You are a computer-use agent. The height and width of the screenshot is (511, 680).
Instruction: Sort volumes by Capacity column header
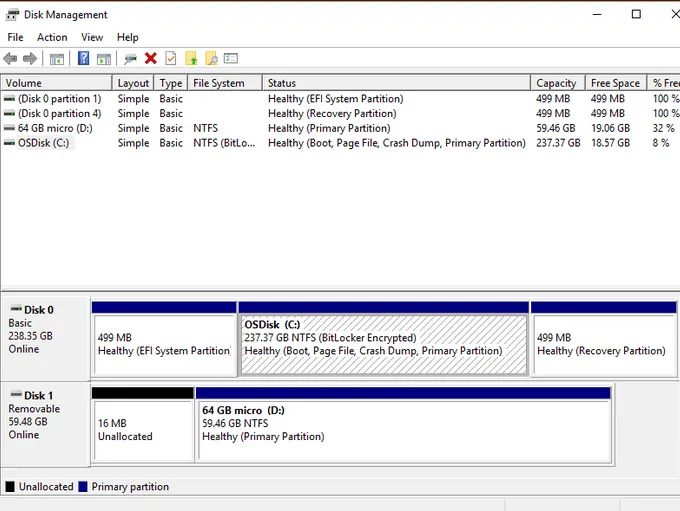(556, 83)
